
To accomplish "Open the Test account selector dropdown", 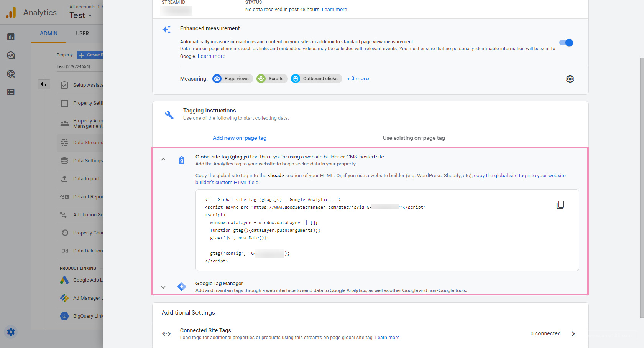I will (x=80, y=15).
